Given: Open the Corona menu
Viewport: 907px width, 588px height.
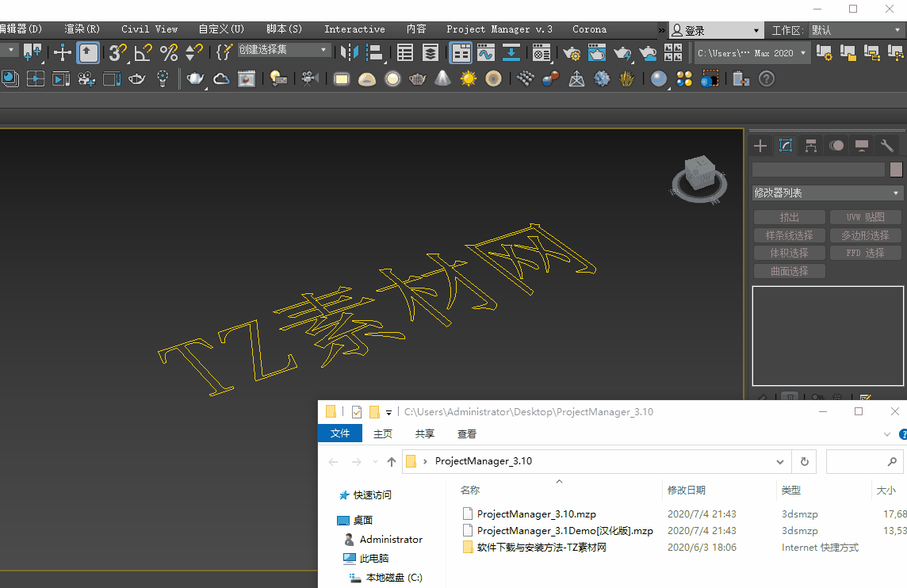Looking at the screenshot, I should [x=589, y=29].
